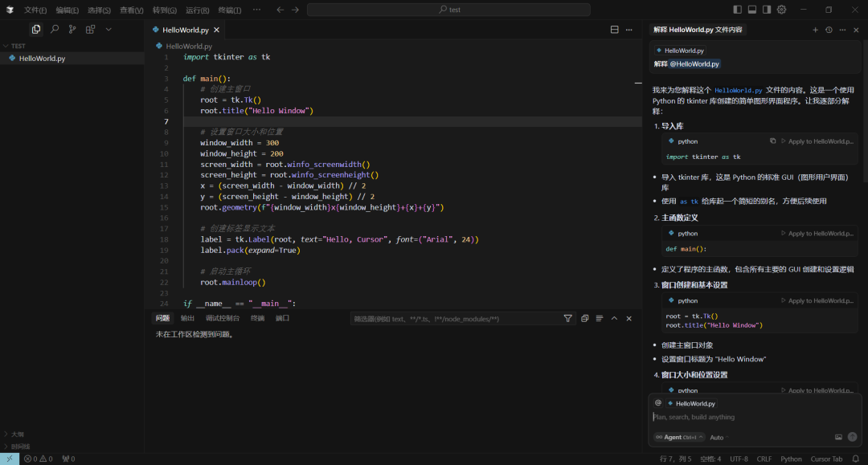Open chat pane more options ellipsis
The image size is (868, 465).
pyautogui.click(x=842, y=30)
